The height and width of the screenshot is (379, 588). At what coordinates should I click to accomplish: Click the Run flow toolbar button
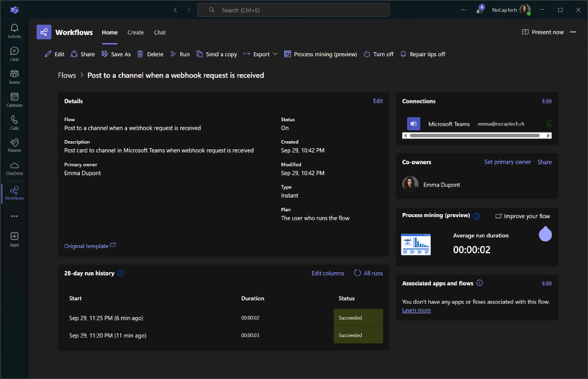coord(180,54)
